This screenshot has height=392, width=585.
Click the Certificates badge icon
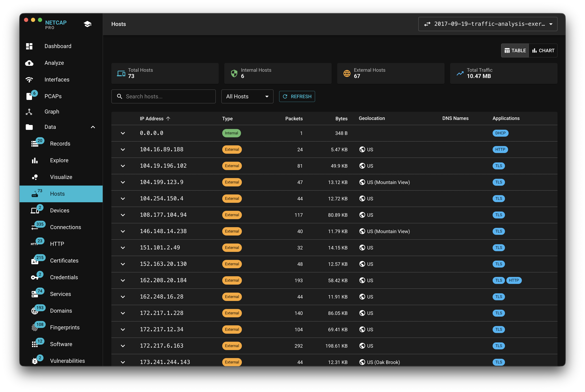[35, 261]
